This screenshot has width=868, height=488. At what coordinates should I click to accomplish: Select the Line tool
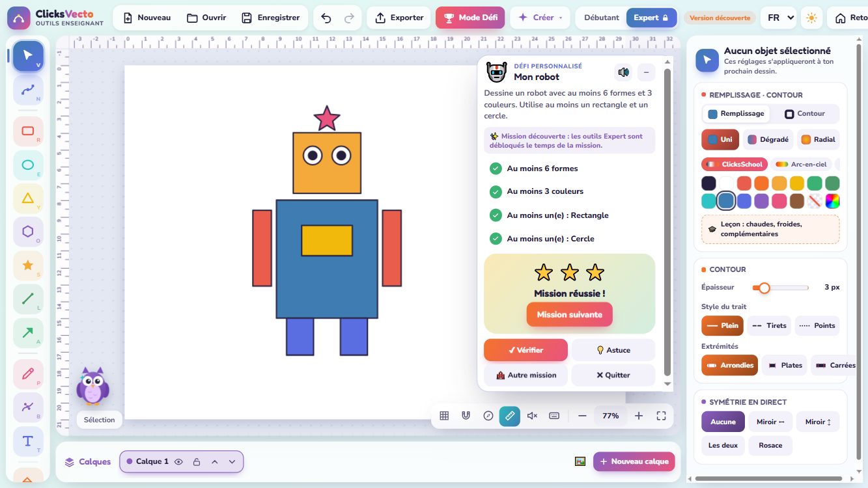coord(28,299)
